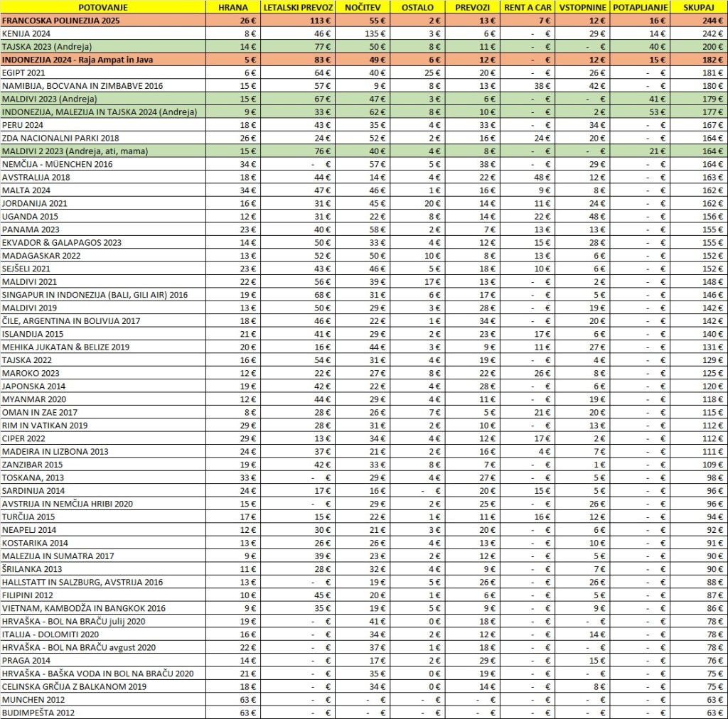This screenshot has width=728, height=719.
Task: Click the POTOVANJE column header
Action: tap(103, 7)
